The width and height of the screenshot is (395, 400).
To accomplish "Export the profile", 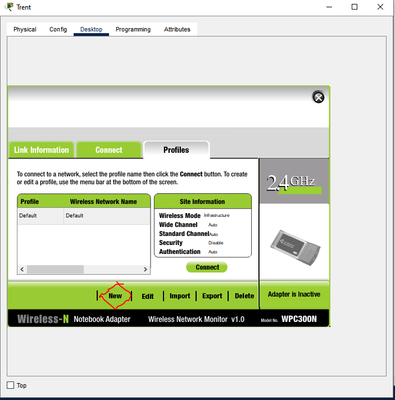I will pos(212,296).
